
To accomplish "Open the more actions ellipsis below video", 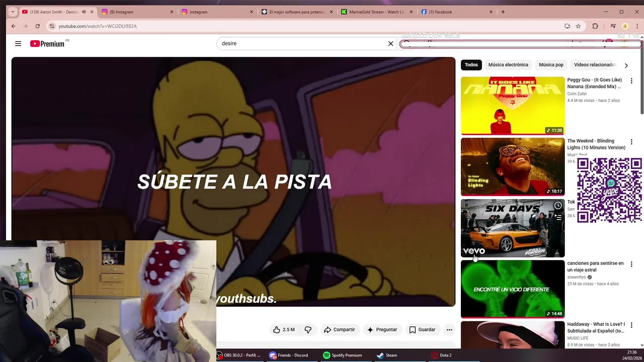I will [x=449, y=330].
